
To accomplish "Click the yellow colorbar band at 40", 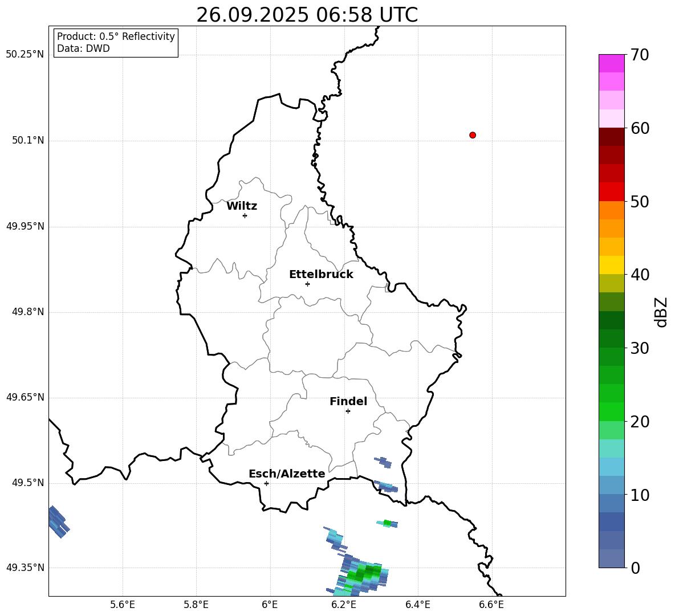I will pyautogui.click(x=611, y=265).
